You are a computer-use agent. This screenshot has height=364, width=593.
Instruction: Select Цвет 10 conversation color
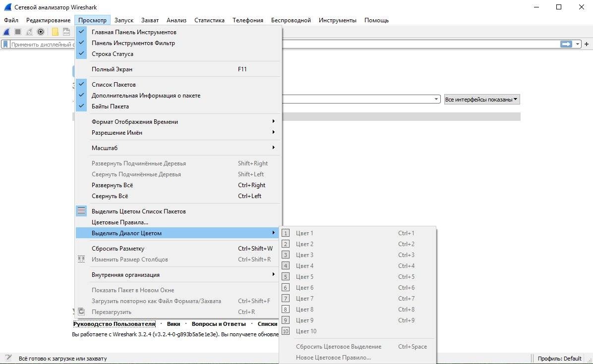[357, 331]
